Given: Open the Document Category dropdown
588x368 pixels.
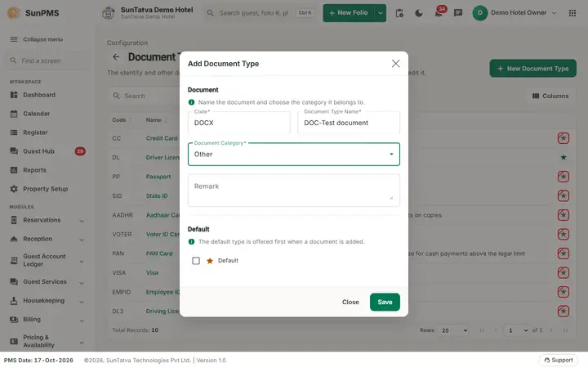Looking at the screenshot, I should click(294, 154).
